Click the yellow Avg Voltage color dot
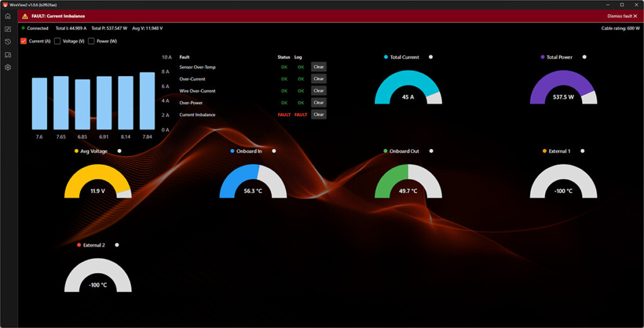 [76, 151]
